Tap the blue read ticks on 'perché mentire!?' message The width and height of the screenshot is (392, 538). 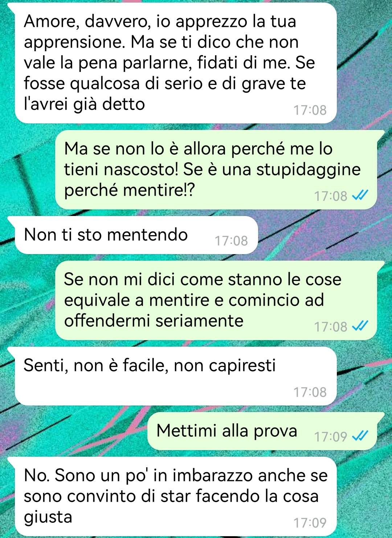click(360, 196)
